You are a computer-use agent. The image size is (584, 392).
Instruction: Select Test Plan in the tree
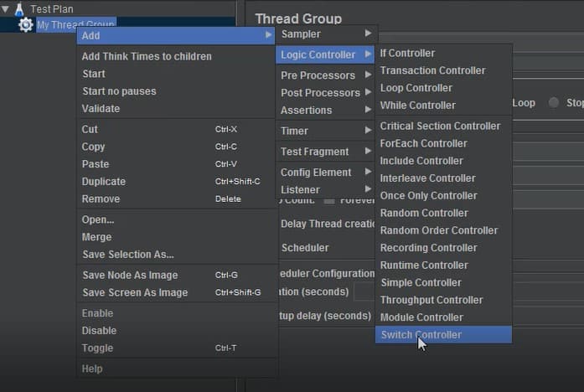tap(52, 9)
